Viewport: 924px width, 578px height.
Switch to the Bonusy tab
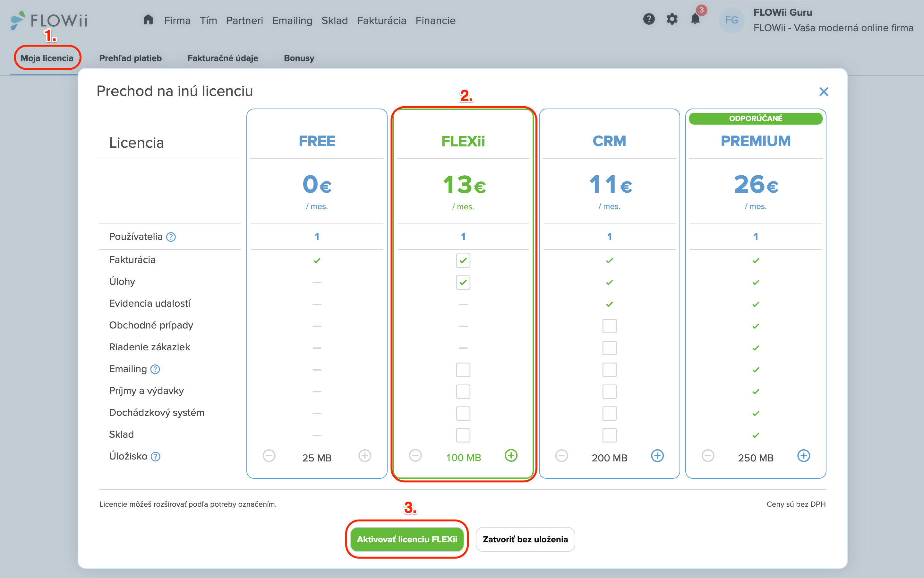click(299, 58)
